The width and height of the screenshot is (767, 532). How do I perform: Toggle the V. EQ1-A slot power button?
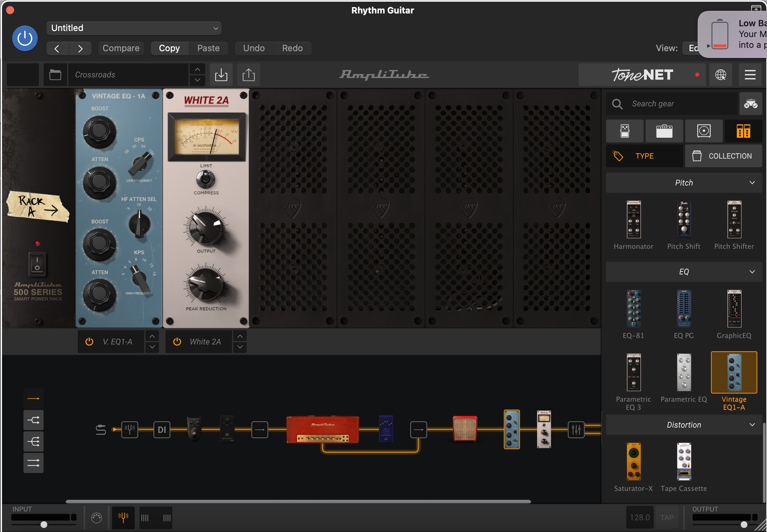pyautogui.click(x=89, y=342)
